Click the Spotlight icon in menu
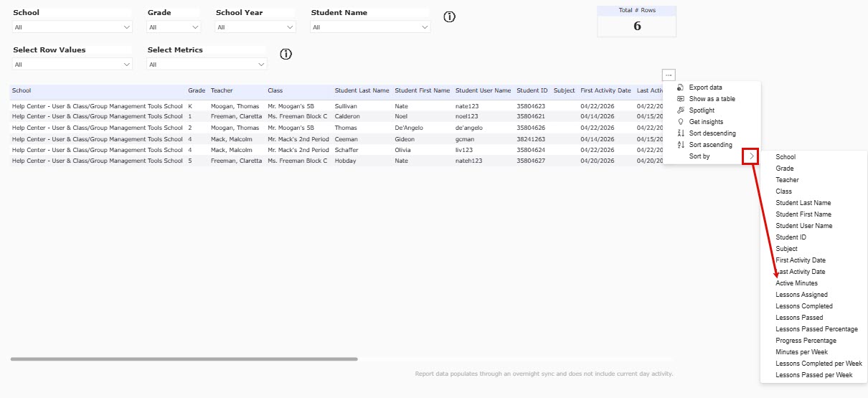 point(681,110)
